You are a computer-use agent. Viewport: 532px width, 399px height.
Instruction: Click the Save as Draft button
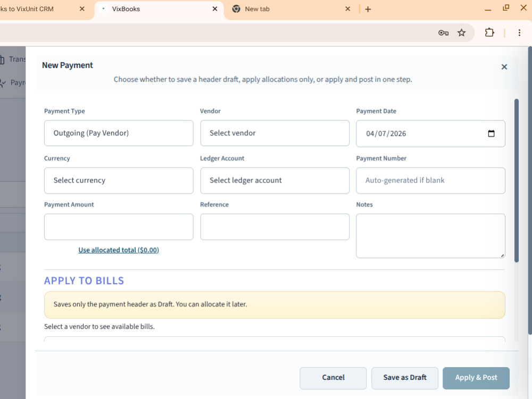[405, 378]
